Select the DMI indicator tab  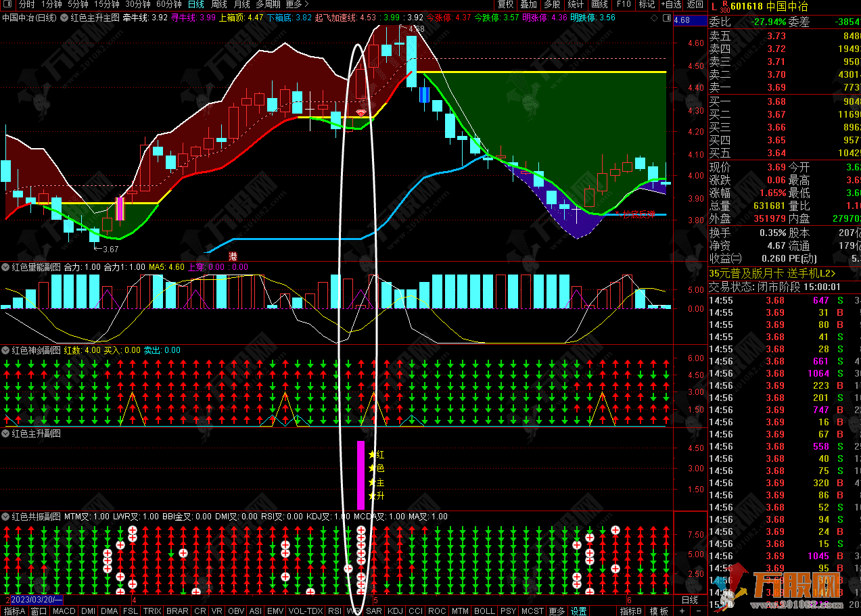pyautogui.click(x=88, y=611)
